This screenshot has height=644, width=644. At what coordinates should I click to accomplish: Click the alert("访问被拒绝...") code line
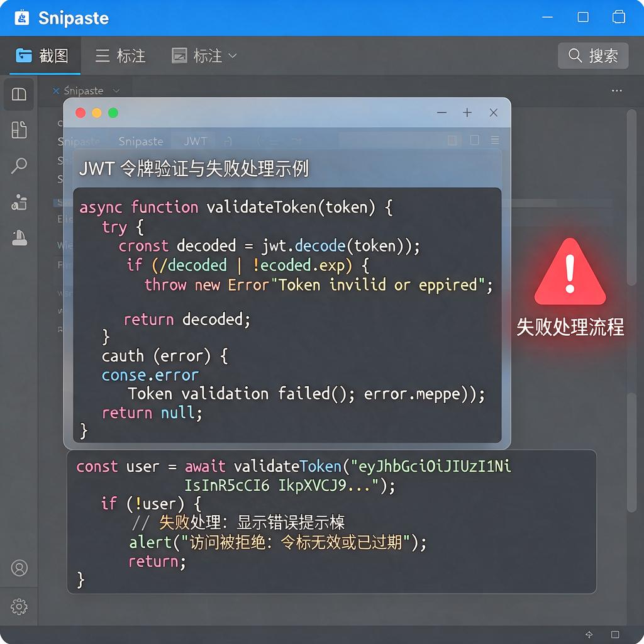[x=278, y=543]
